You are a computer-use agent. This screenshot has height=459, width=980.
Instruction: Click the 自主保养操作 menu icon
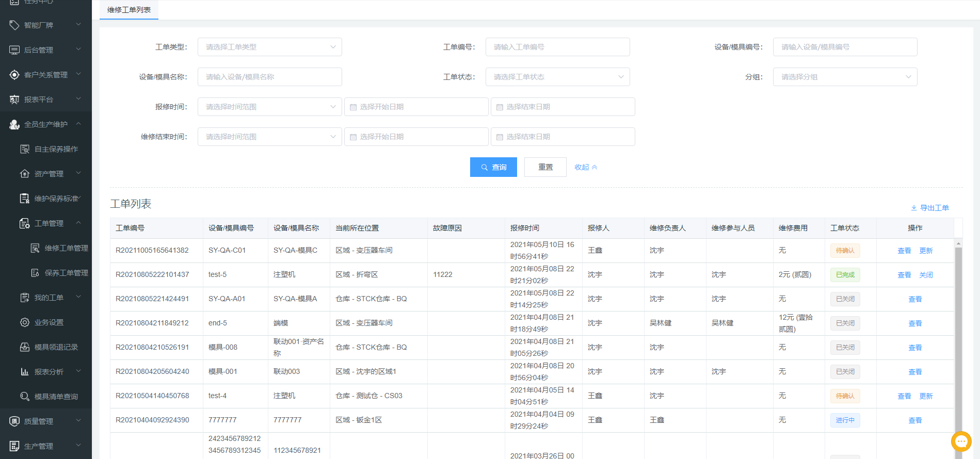pos(25,149)
